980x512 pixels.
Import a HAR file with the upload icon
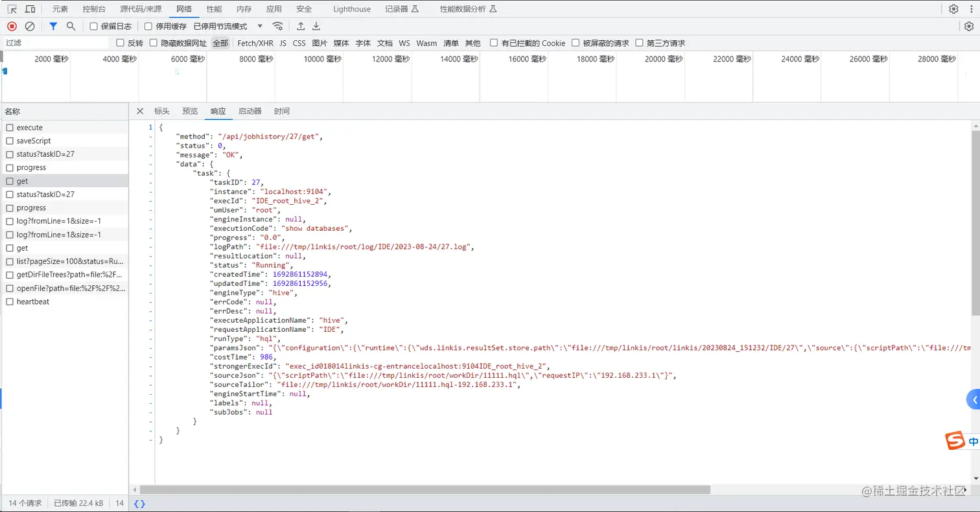(x=301, y=26)
